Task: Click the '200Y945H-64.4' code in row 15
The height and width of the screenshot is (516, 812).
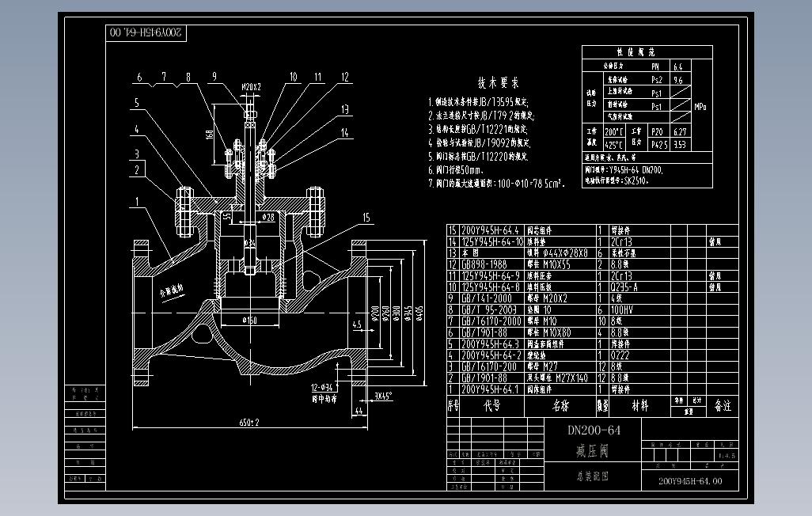Action: coord(490,230)
